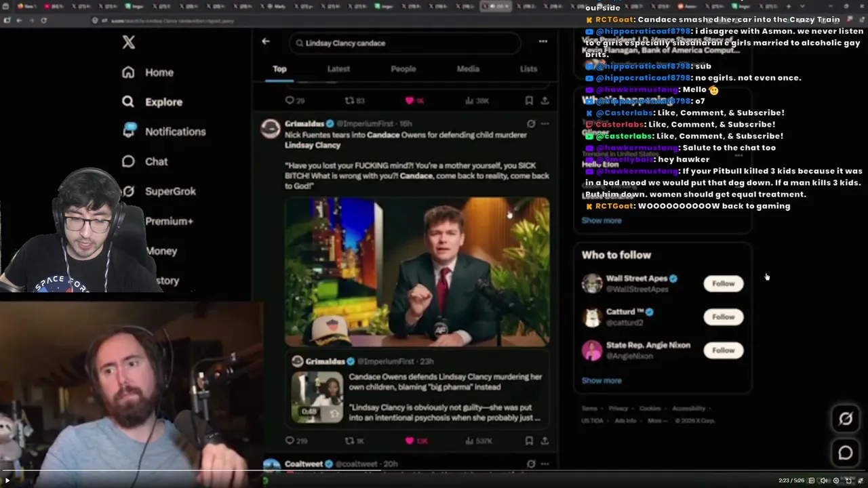Mute the video player volume
868x488 pixels.
click(823, 481)
